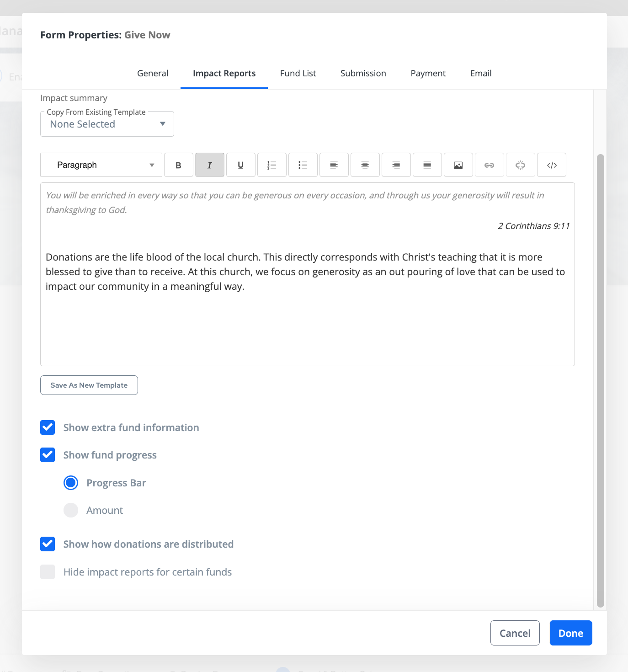Toggle italic formatting button
Screen dimensions: 628x672
point(210,165)
